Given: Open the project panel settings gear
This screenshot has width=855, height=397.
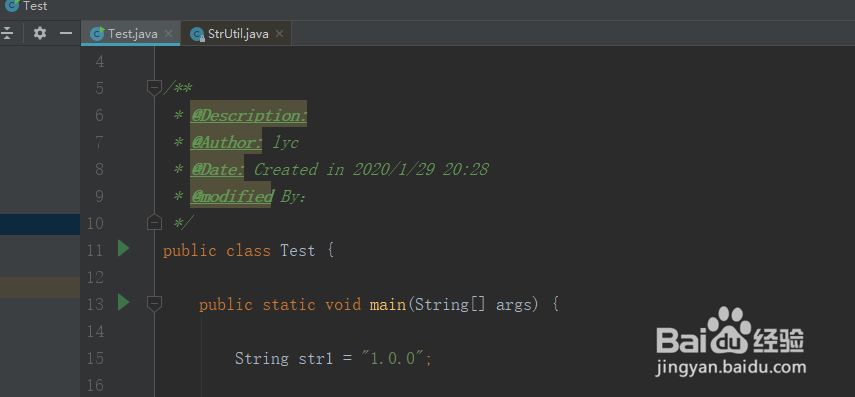Looking at the screenshot, I should tap(40, 33).
